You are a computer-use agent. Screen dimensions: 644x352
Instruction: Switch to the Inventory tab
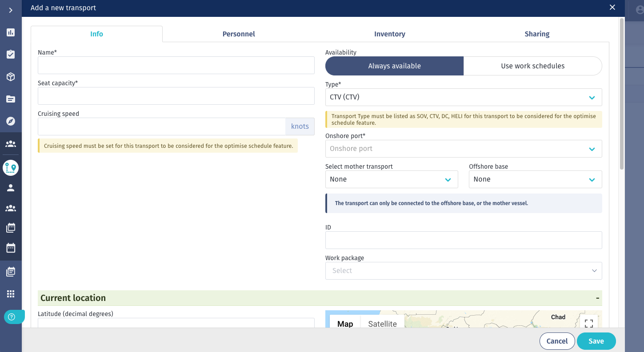click(x=390, y=34)
